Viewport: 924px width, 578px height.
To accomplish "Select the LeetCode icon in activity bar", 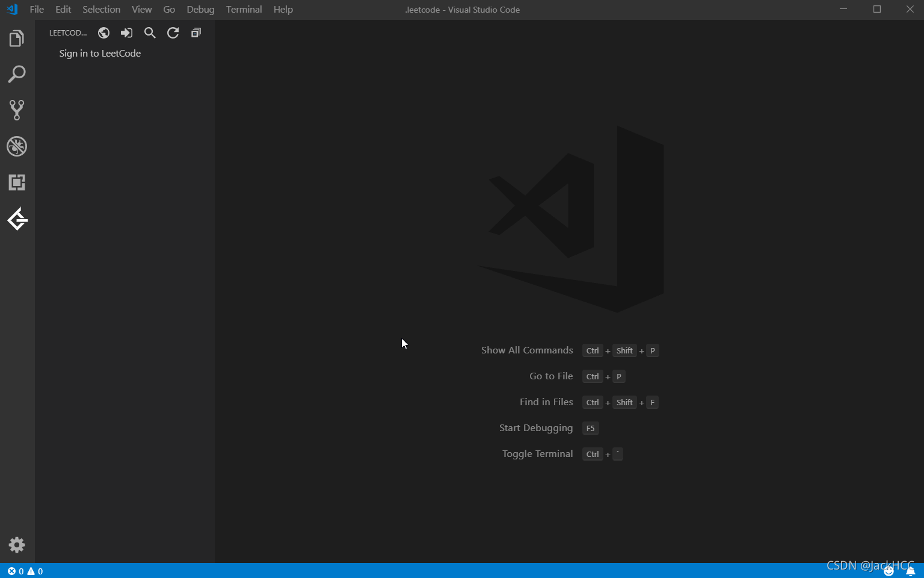I will click(x=17, y=219).
